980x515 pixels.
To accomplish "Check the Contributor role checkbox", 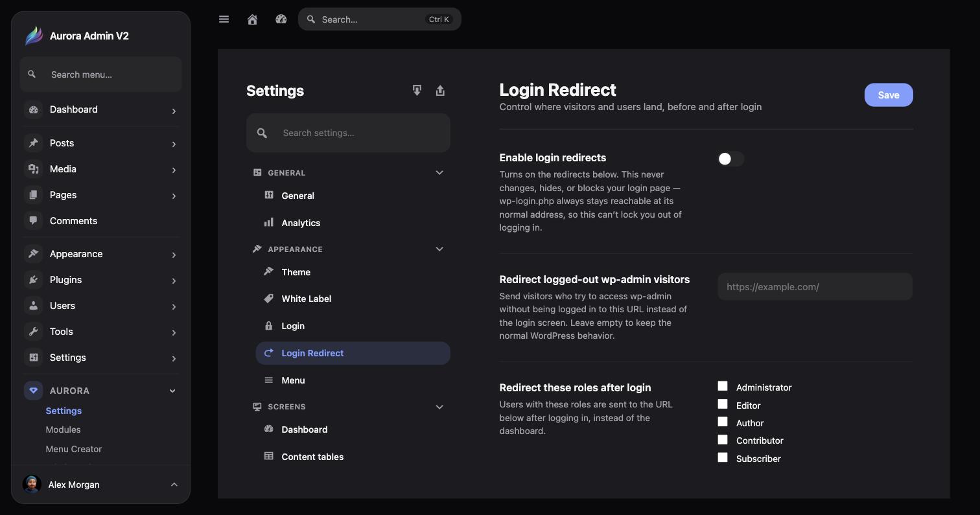I will pyautogui.click(x=723, y=439).
